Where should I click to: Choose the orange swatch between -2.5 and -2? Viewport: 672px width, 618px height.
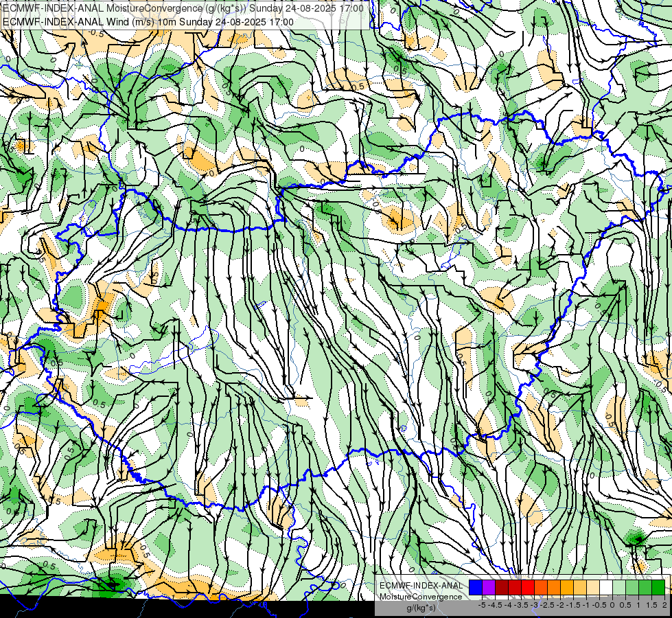[554, 588]
